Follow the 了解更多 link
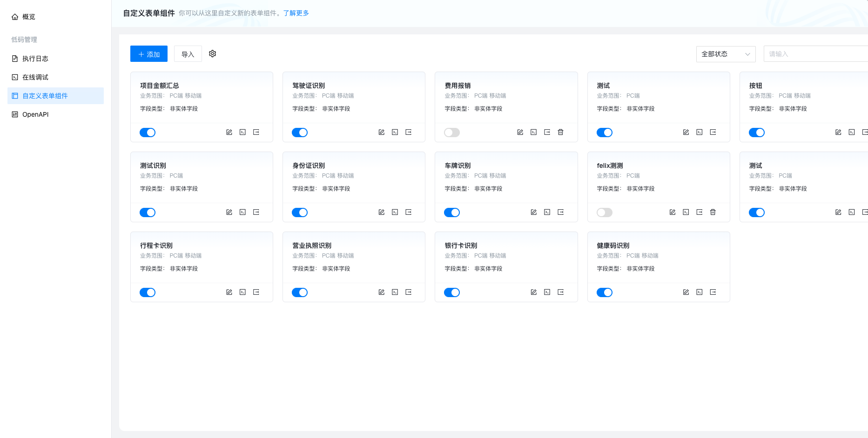This screenshot has height=438, width=868. click(x=296, y=13)
